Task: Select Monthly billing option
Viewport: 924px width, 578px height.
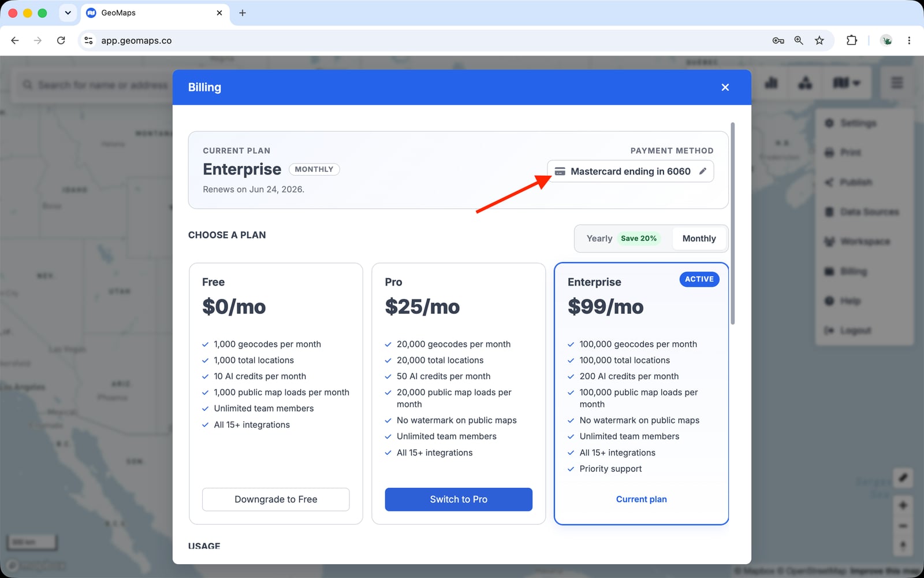Action: point(699,239)
